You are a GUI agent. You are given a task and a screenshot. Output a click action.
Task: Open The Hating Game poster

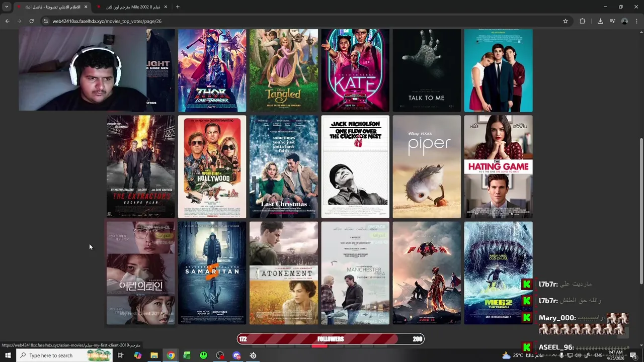point(498,166)
